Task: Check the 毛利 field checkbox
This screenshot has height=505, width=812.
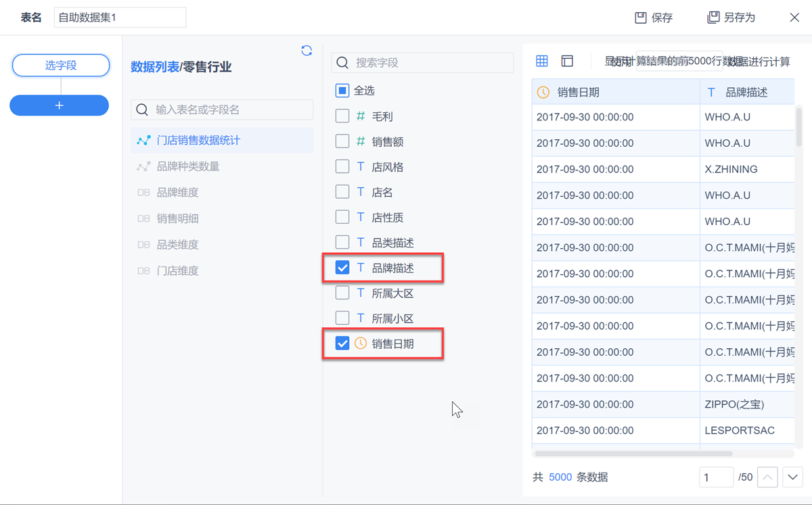Action: tap(342, 116)
